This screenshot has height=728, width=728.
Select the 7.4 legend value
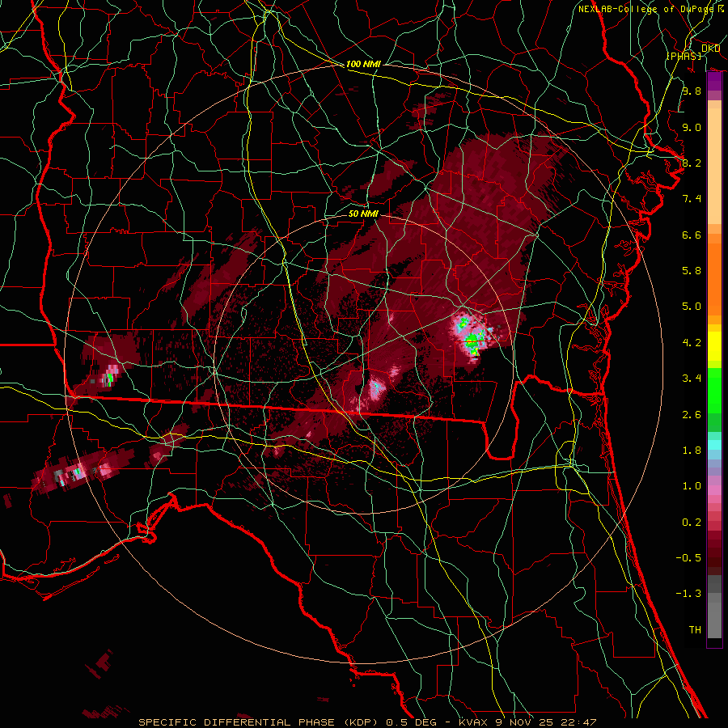point(692,199)
